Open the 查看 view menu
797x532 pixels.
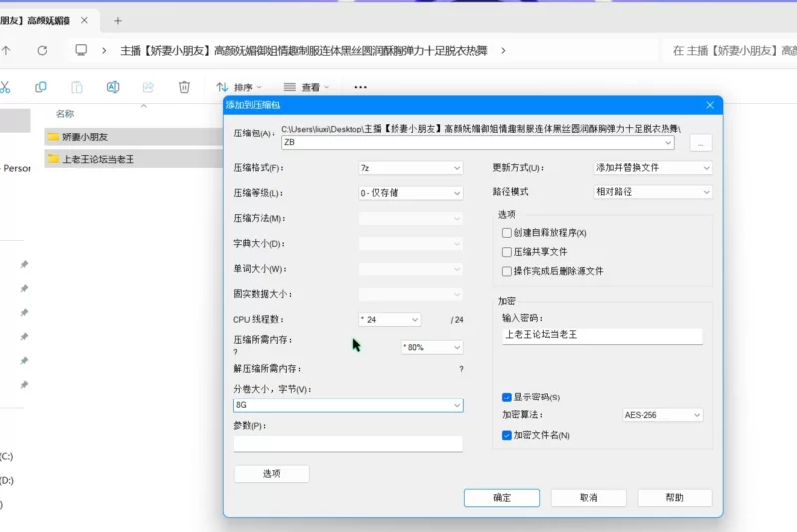[x=306, y=87]
